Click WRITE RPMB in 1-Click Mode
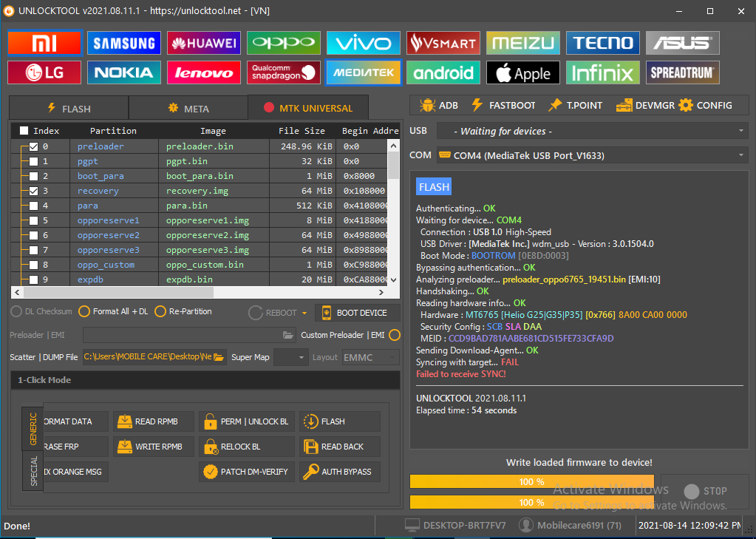 pos(153,447)
